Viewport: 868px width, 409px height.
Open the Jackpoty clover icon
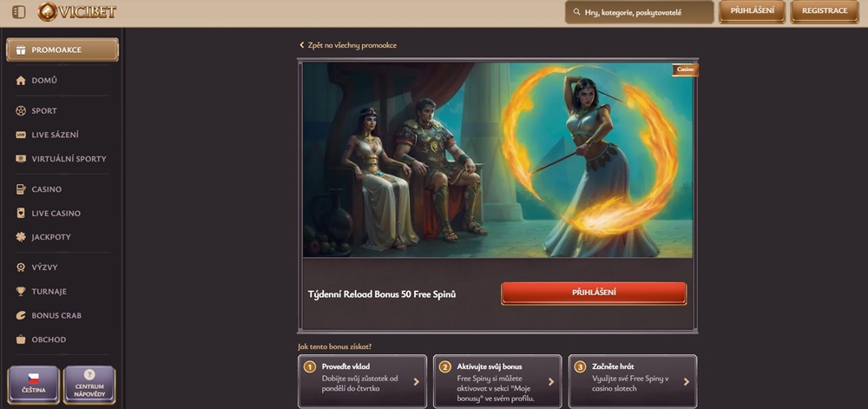point(21,237)
